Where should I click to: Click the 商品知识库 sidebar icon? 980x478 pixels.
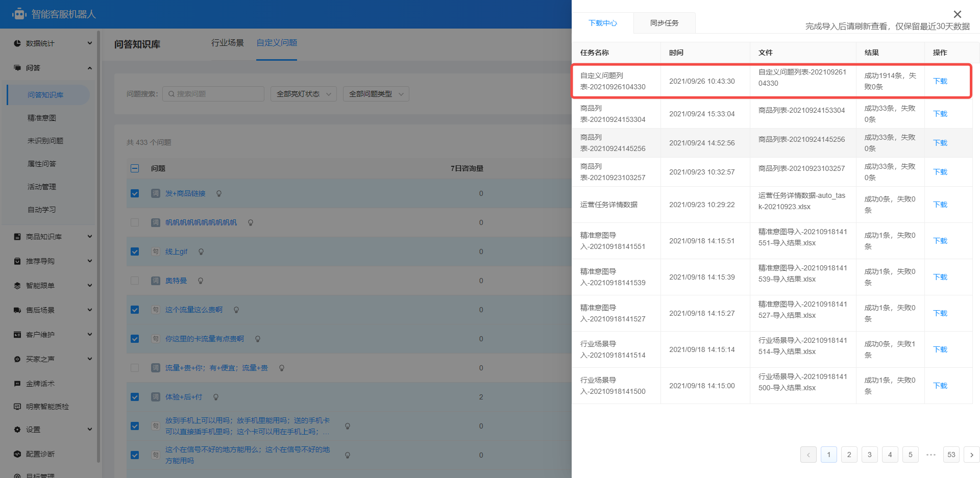(17, 237)
